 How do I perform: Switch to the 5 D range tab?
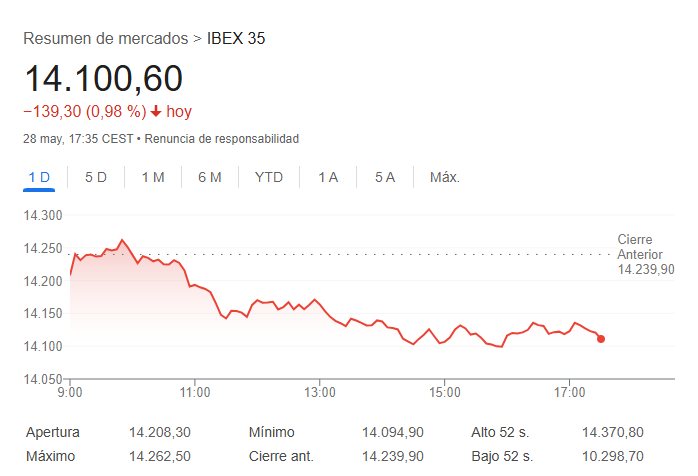[96, 177]
